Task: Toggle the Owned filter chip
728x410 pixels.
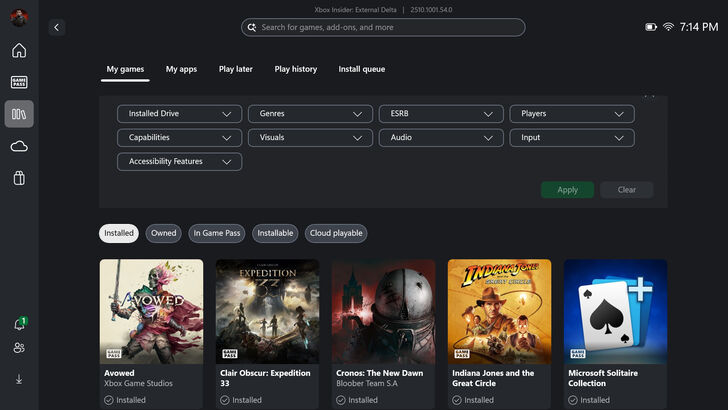Action: tap(164, 233)
